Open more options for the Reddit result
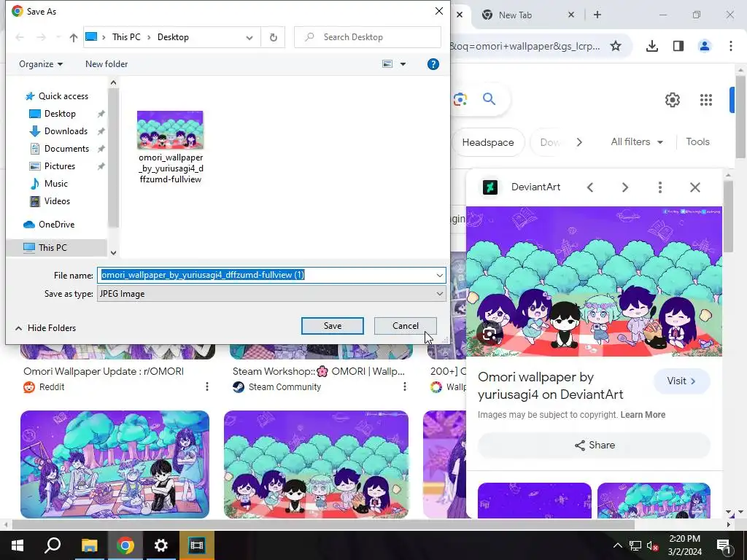 [x=206, y=386]
